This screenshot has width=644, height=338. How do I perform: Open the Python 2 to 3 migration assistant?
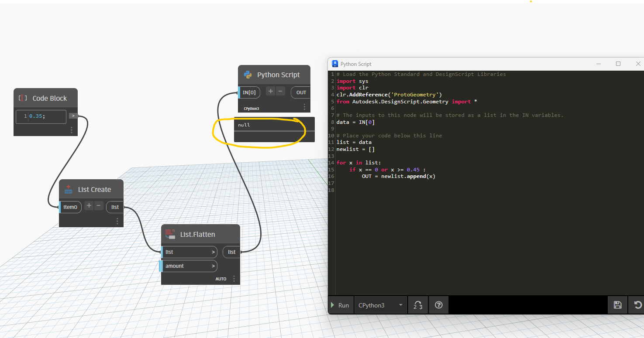(418, 305)
